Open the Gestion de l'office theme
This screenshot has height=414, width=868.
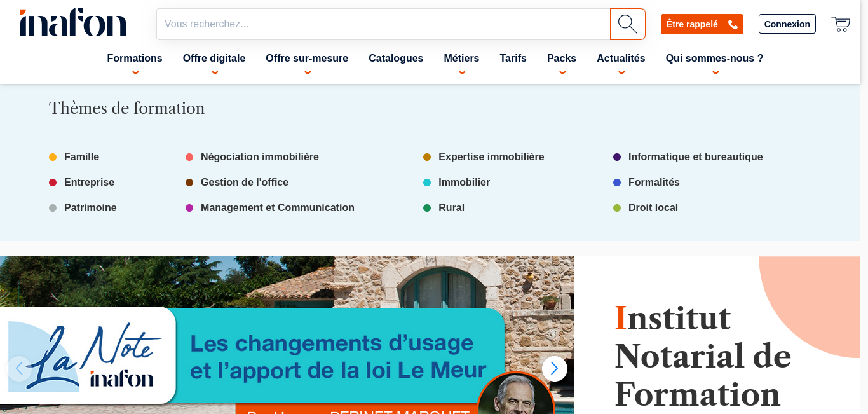tap(245, 183)
